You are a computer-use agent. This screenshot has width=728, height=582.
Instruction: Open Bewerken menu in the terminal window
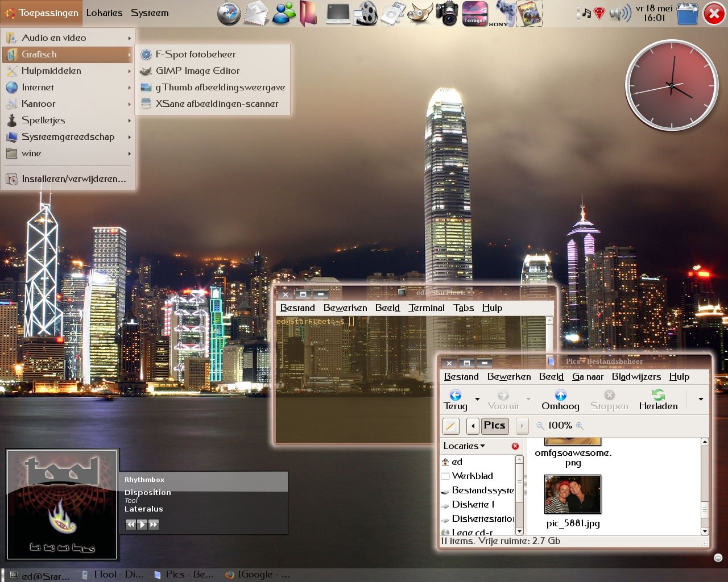coord(345,307)
